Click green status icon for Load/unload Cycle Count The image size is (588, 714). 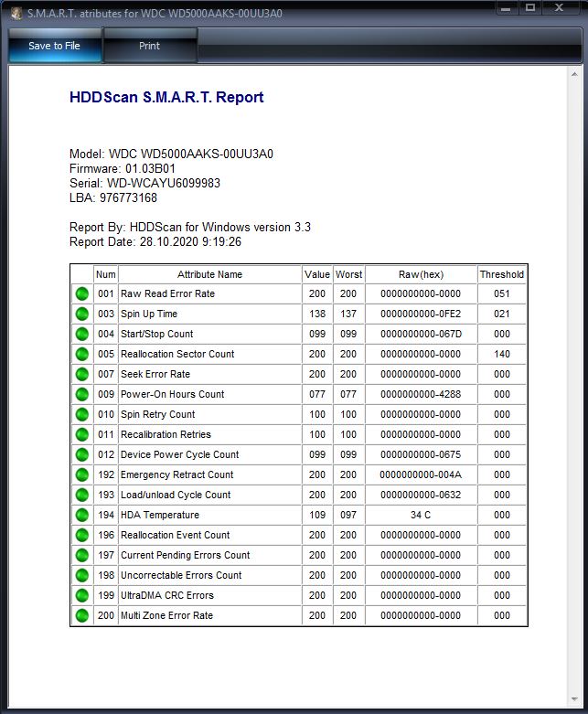[82, 495]
